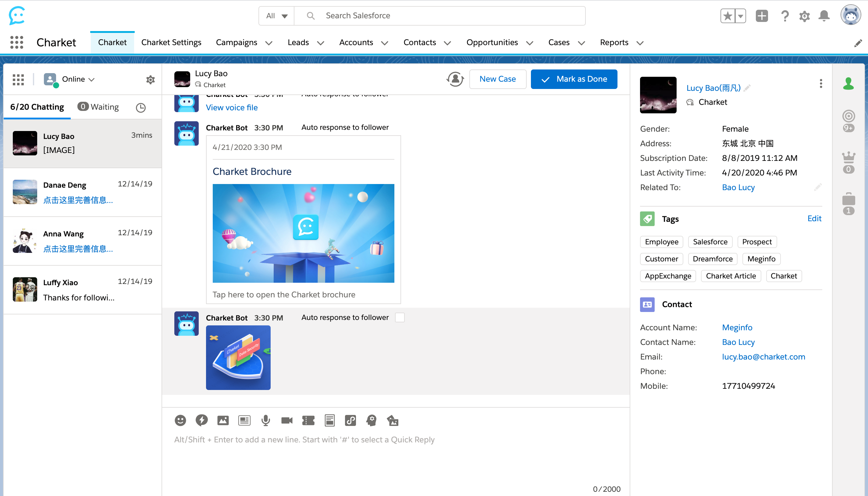The image size is (868, 496).
Task: Click the news article icon
Action: (x=244, y=420)
